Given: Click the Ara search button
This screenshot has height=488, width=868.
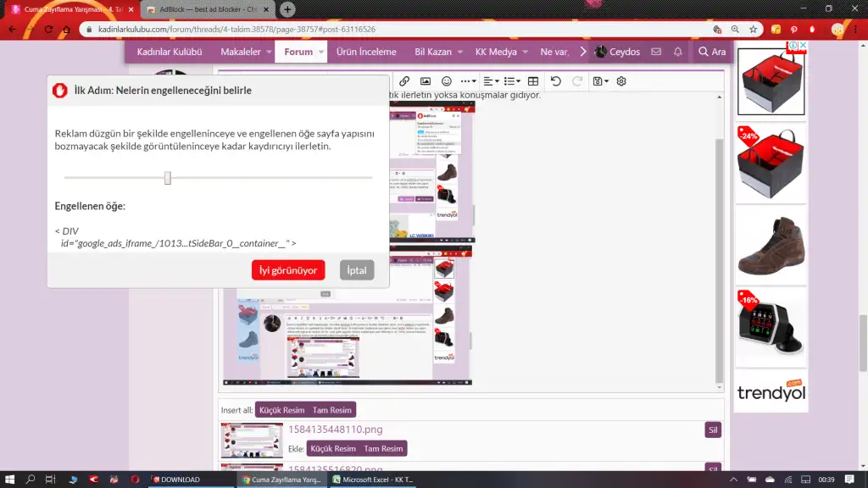Looking at the screenshot, I should tap(711, 52).
